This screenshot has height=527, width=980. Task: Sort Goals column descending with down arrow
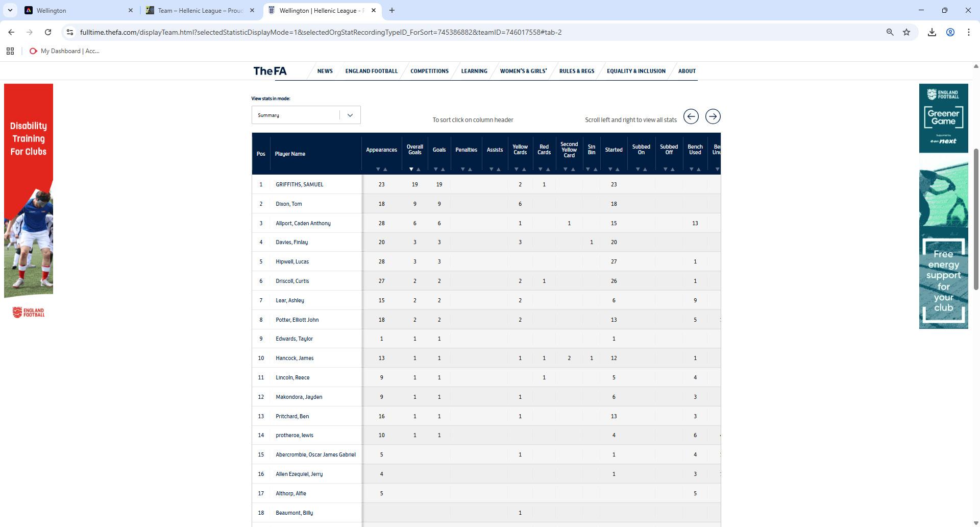point(436,169)
